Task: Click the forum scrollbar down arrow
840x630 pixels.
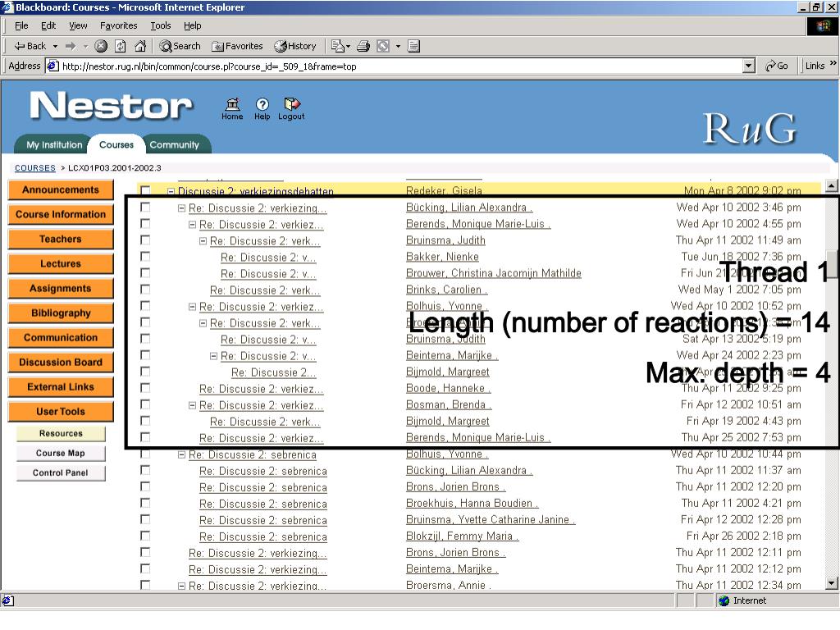Action: point(831,583)
